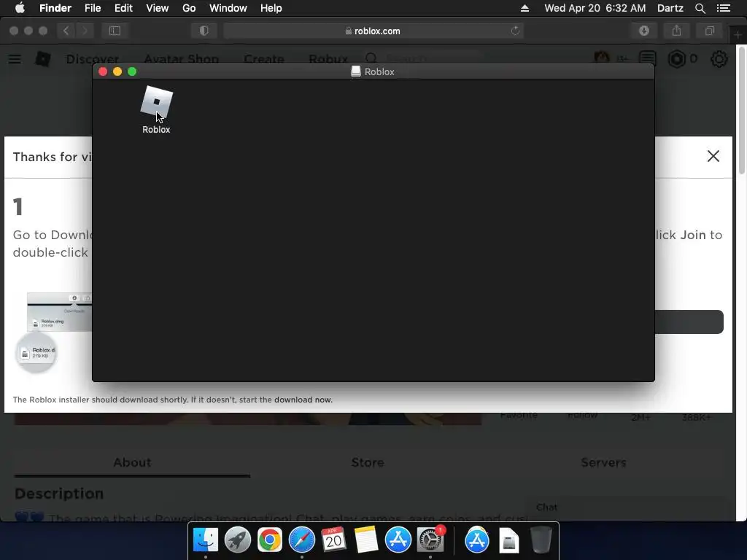Open the Window menu

click(228, 8)
